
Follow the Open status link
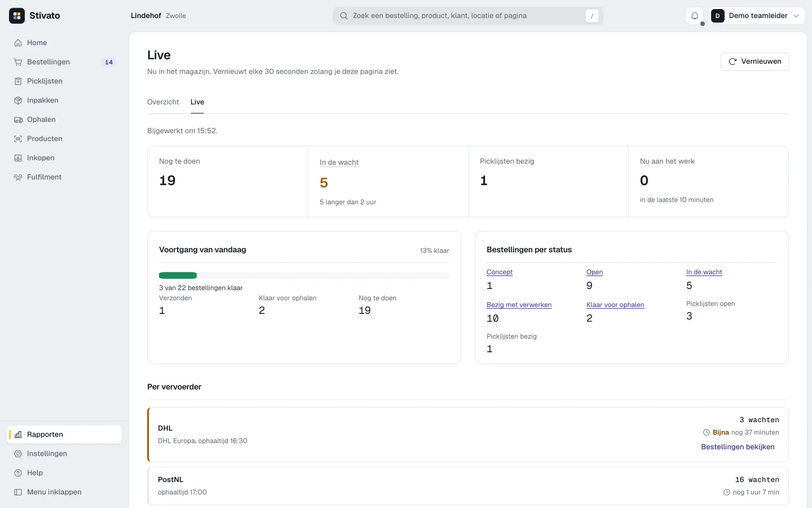595,272
